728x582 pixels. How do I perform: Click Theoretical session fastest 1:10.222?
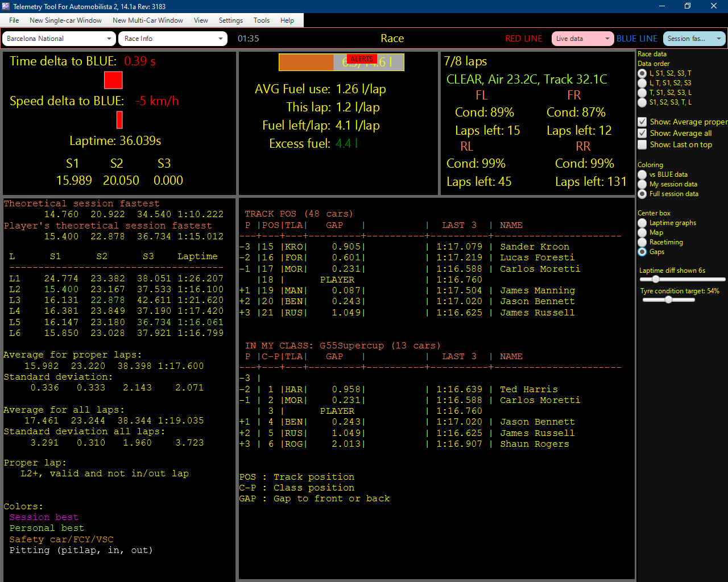tap(200, 214)
